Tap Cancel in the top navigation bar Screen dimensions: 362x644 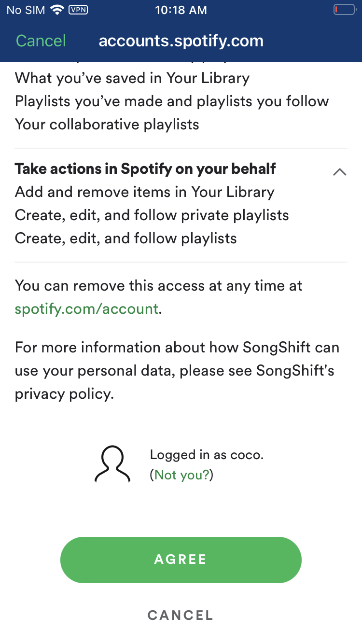tap(41, 41)
